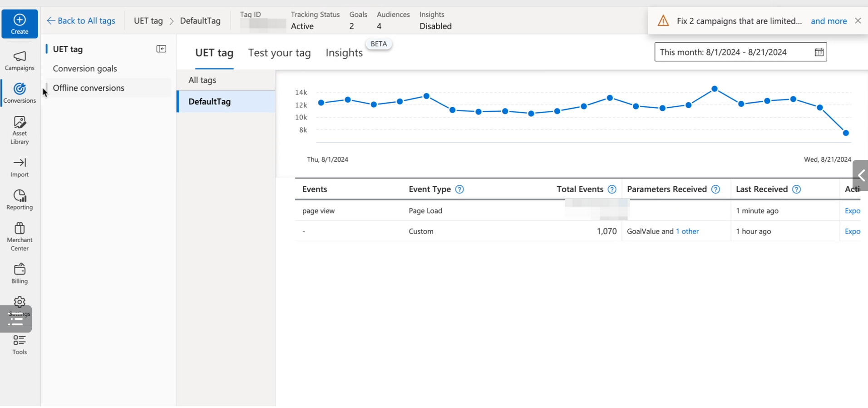
Task: Click the 1,070 total events value
Action: (607, 231)
